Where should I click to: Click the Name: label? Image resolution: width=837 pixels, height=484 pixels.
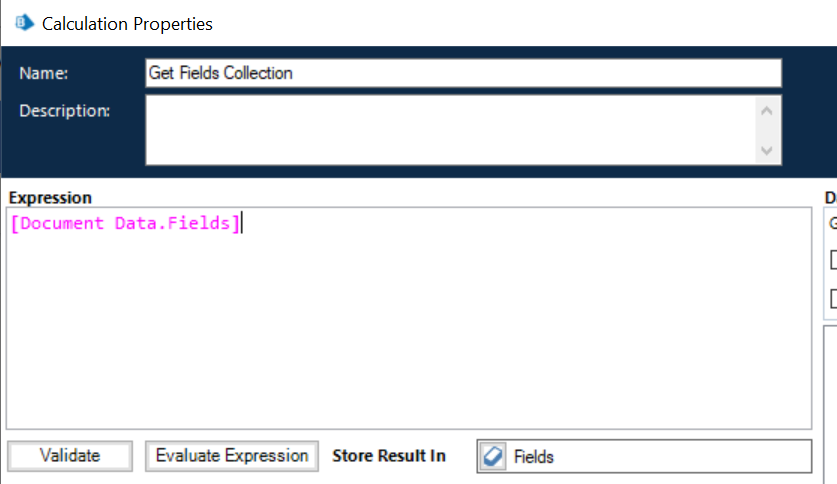click(x=43, y=74)
